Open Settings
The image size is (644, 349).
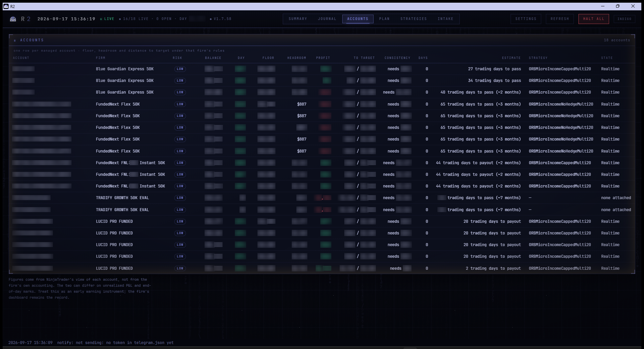coord(526,19)
